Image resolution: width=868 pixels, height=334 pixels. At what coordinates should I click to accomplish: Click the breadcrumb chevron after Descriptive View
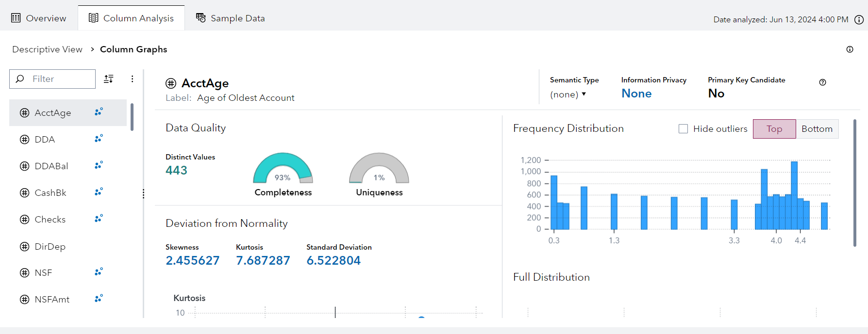(x=92, y=49)
